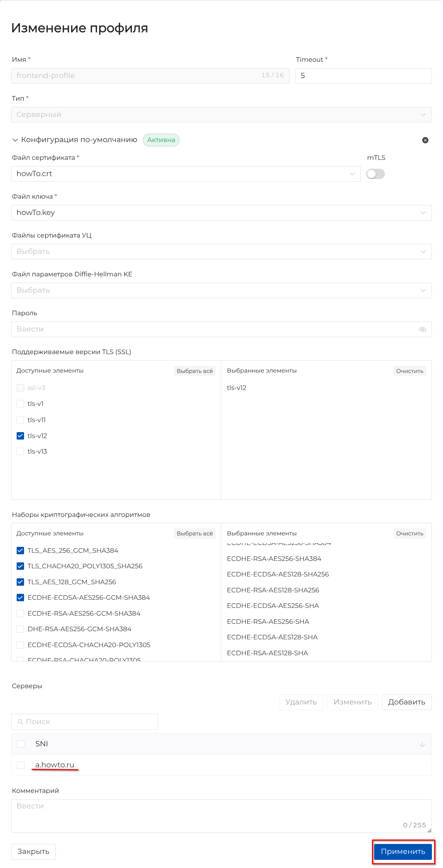The width and height of the screenshot is (443, 868).
Task: Clear selected cipher suites with Очистить
Action: [409, 534]
